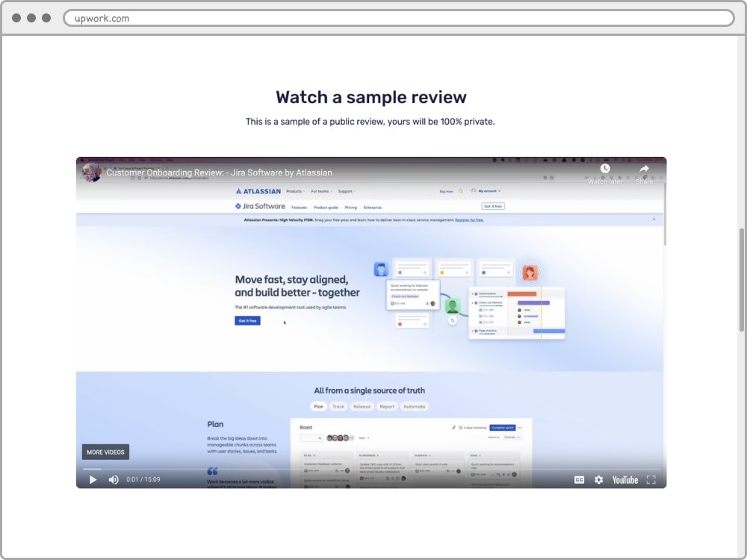Click the blue avatar icon in hero illustration
Viewport: 747px width, 560px height.
pos(381,270)
